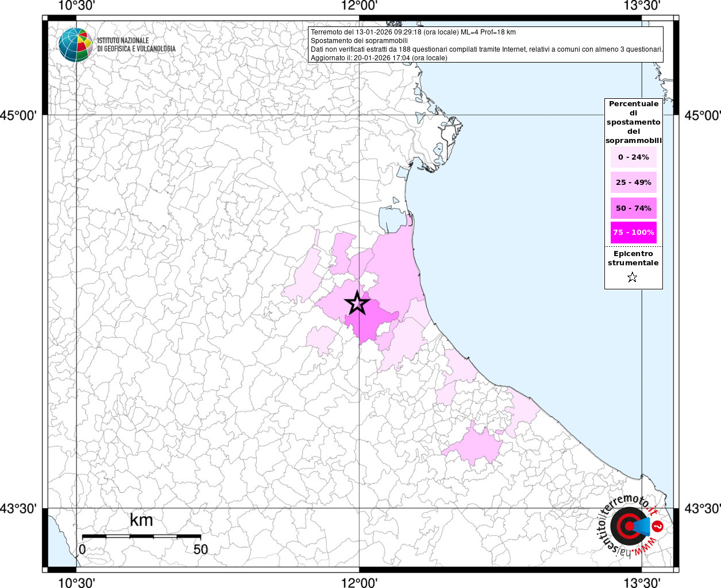Click the 'Epicentro strumentale' legend label

(x=633, y=258)
